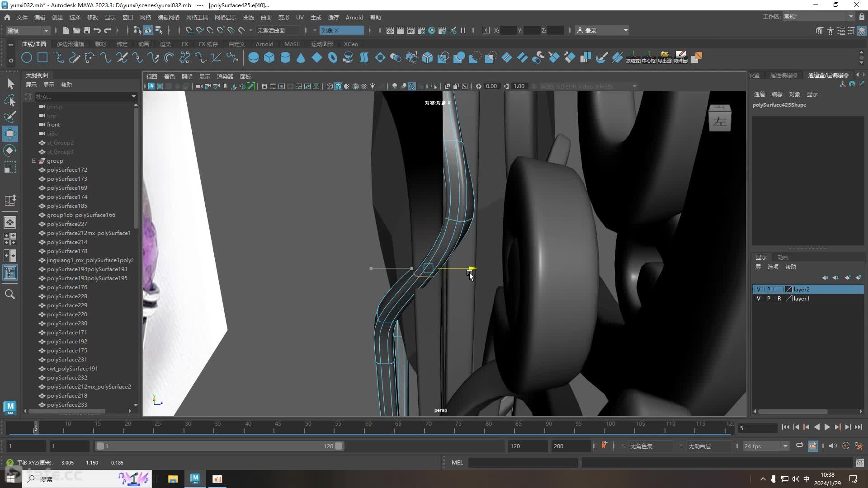Click the Open scene folder icon
Viewport: 868px width, 488px height.
(76, 30)
